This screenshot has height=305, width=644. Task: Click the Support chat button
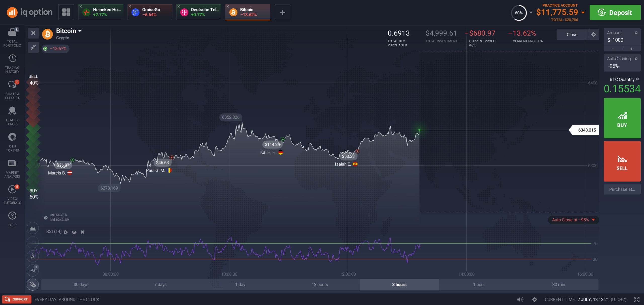point(17,299)
